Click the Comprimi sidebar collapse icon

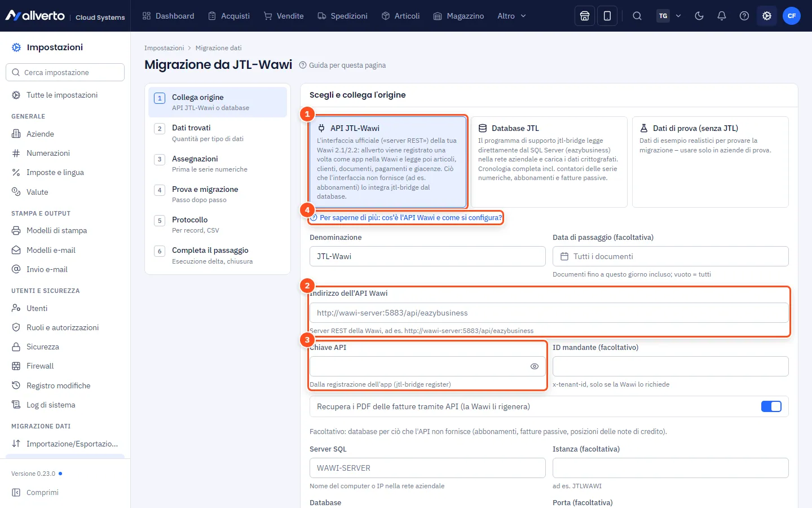pyautogui.click(x=16, y=492)
